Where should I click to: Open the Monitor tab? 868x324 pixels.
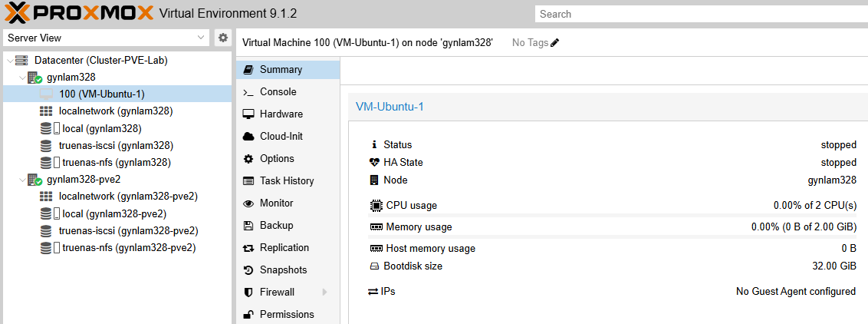[288, 203]
